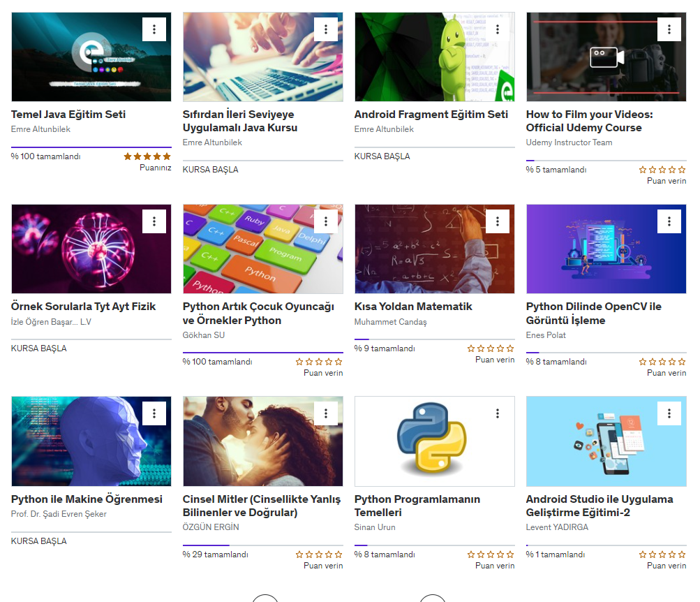
Task: Click '% 9 tamamlandı' text
Action: pyautogui.click(x=385, y=348)
